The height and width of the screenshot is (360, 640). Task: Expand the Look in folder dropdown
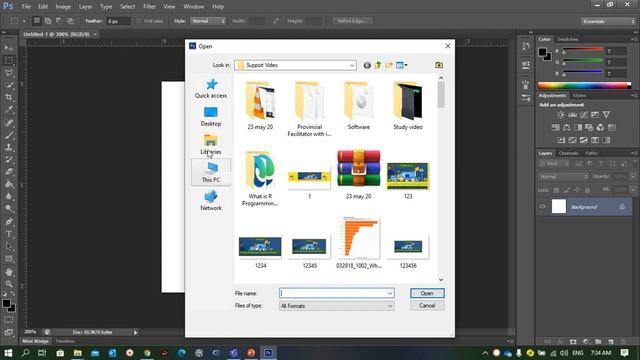click(x=352, y=65)
